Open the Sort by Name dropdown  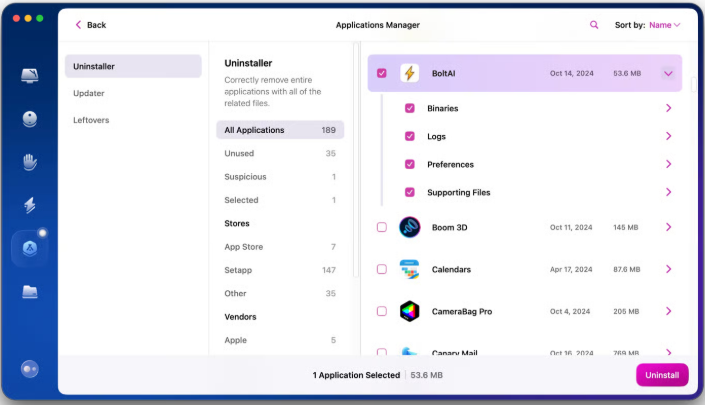coord(664,25)
